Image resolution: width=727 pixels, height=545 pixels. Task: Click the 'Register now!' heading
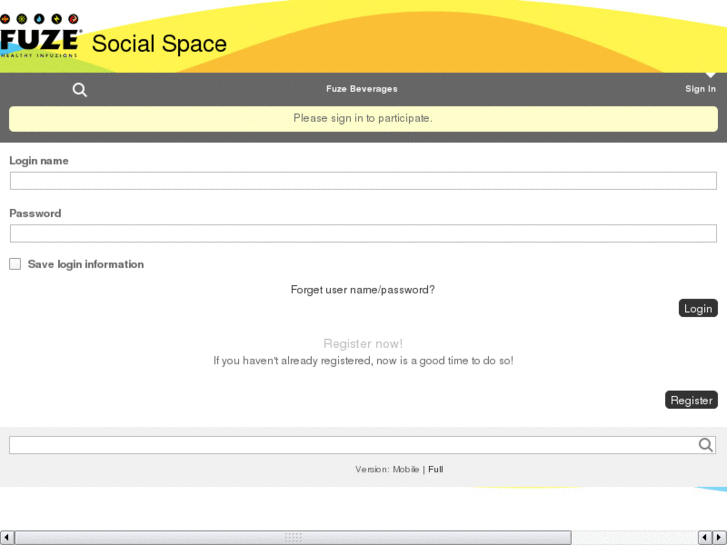[363, 344]
